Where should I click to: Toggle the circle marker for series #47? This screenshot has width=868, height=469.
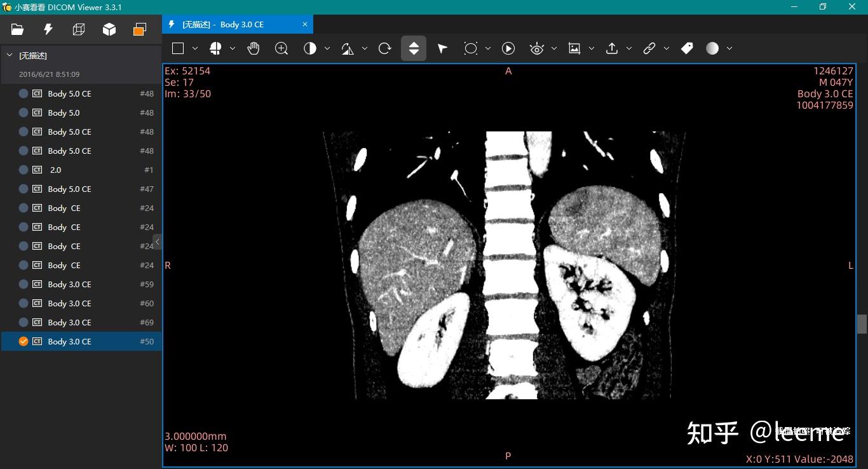(x=24, y=189)
